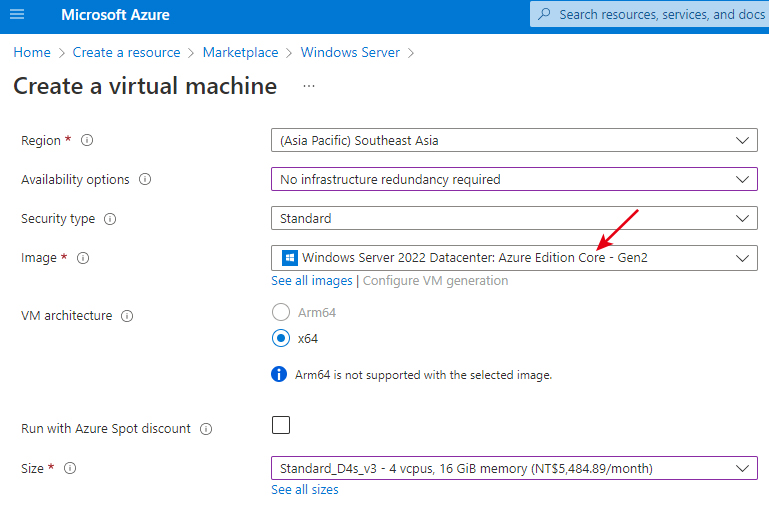Select the Arm64 architecture radio button

tap(281, 312)
